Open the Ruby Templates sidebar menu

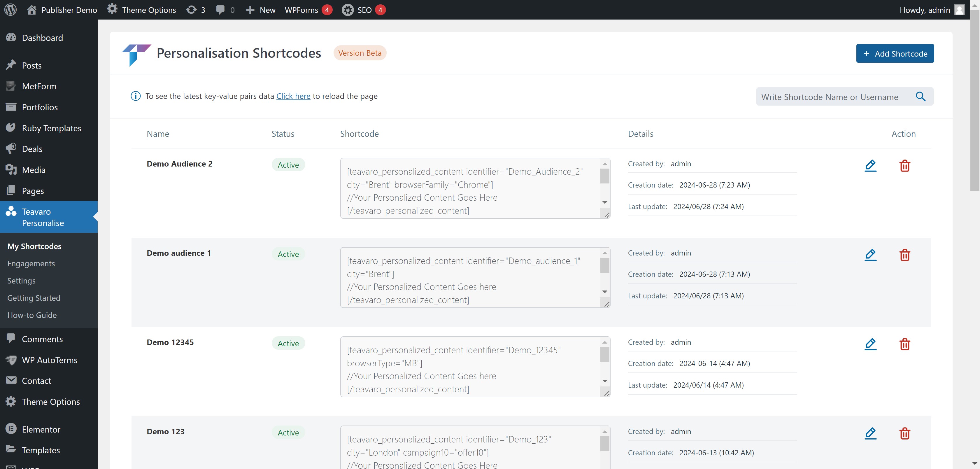[x=51, y=128]
